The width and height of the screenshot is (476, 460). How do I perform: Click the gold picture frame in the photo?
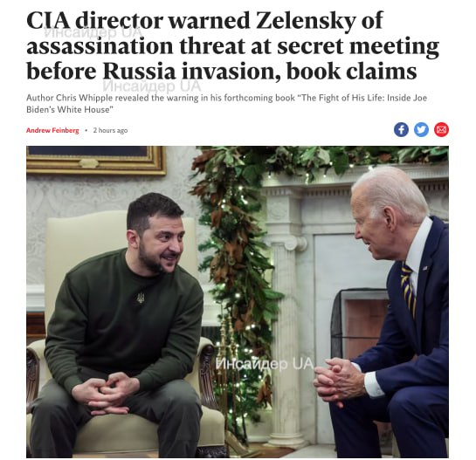96,161
